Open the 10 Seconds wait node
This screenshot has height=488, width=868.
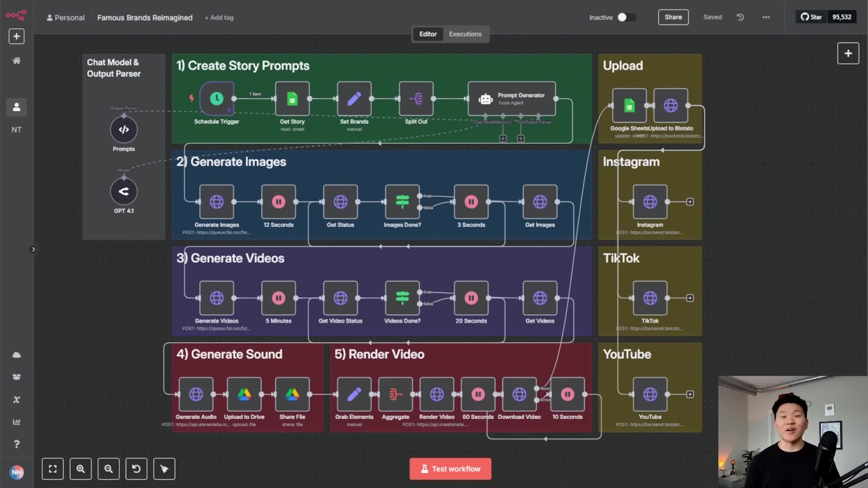[x=567, y=394]
